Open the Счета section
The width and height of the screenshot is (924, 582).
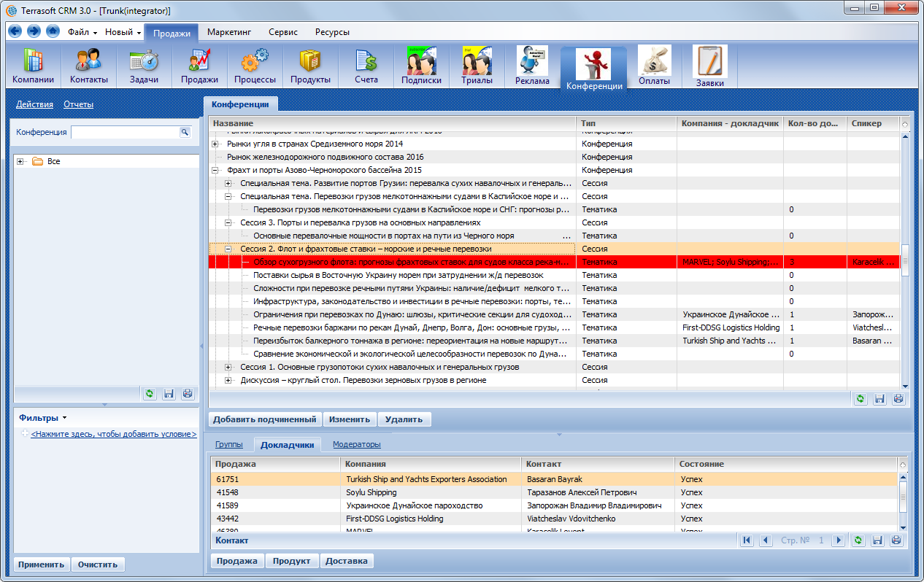pyautogui.click(x=366, y=66)
